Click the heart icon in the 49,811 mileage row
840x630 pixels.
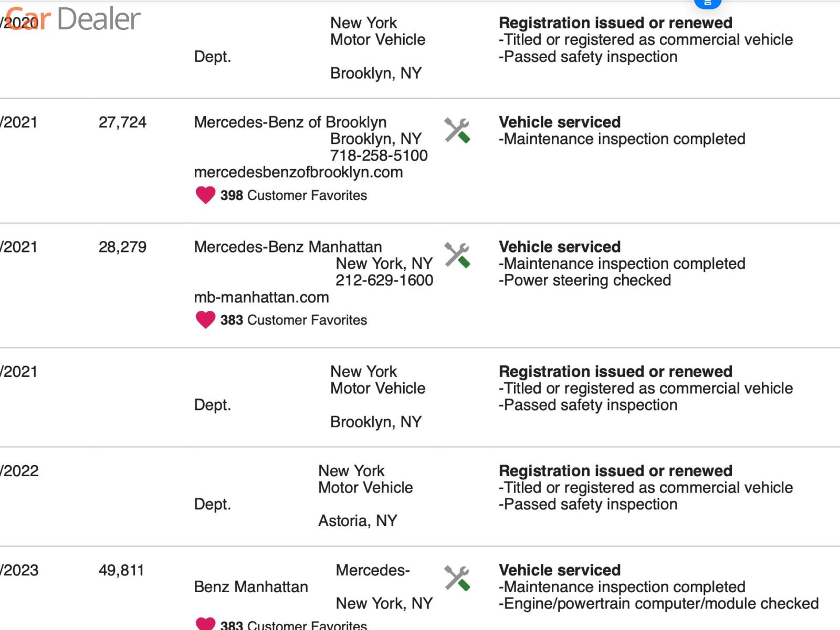coord(205,624)
